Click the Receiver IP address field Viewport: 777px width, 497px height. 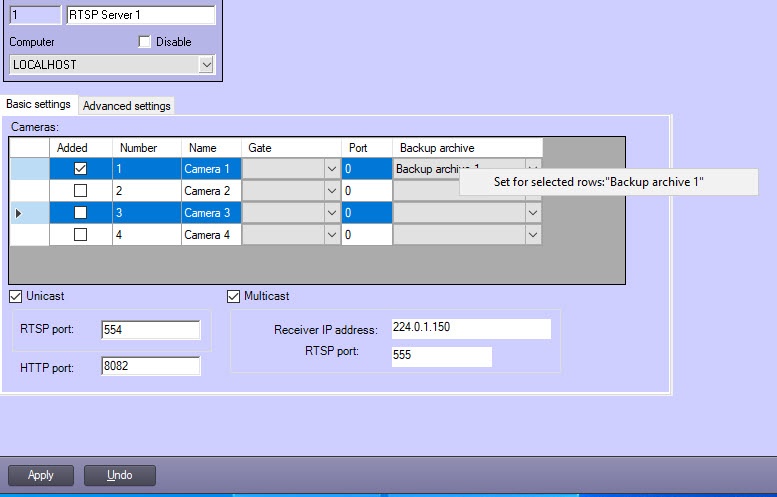pos(470,329)
